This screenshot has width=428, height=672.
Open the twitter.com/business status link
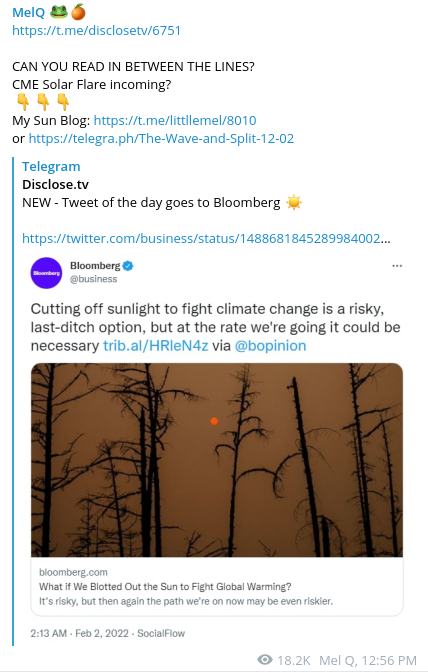[x=206, y=238]
